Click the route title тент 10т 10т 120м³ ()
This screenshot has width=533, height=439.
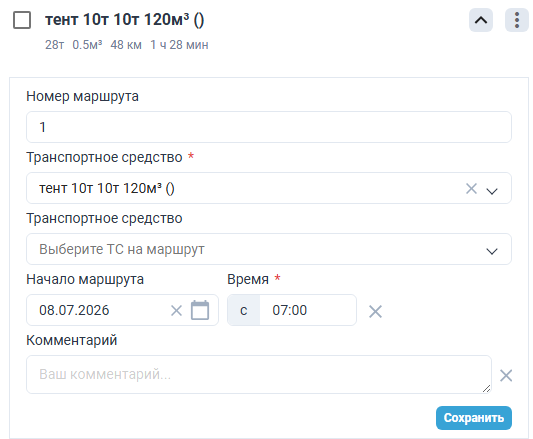[x=124, y=20]
